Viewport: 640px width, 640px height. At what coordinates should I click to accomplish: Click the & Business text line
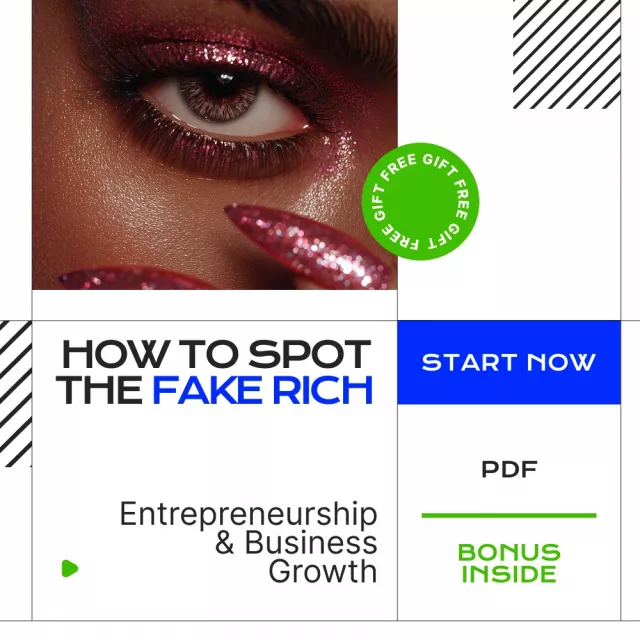(296, 543)
